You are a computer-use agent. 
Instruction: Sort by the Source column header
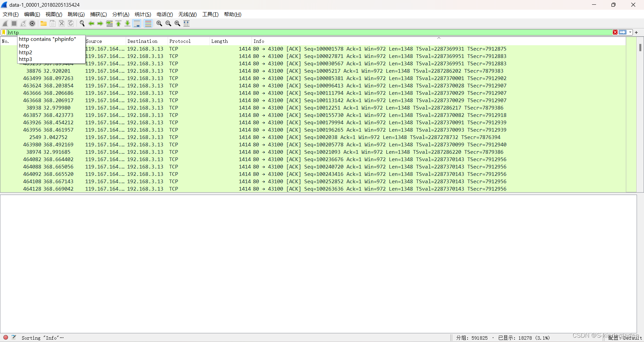[105, 41]
